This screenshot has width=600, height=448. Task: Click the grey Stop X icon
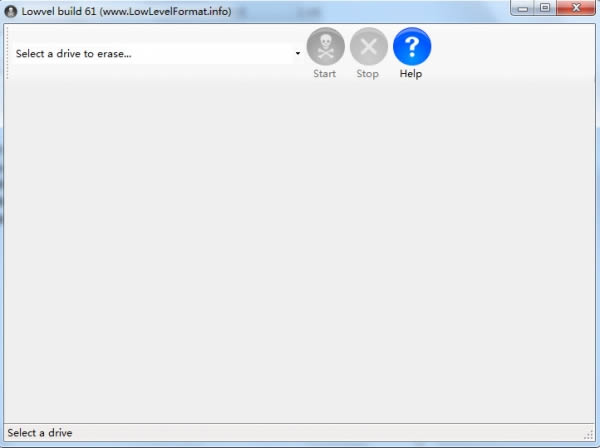[368, 47]
